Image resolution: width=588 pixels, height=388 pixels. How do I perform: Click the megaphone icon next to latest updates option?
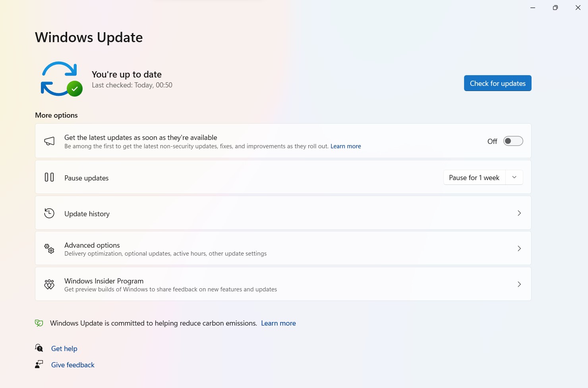(x=49, y=141)
